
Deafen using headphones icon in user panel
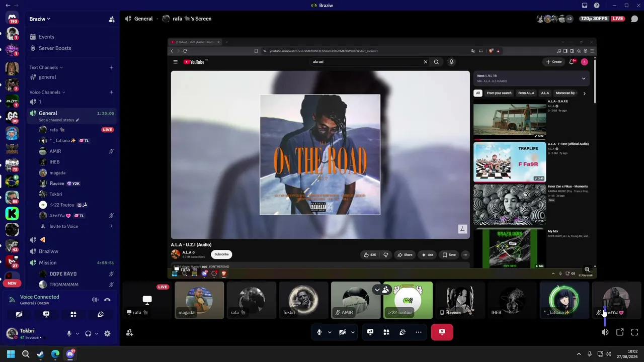pyautogui.click(x=88, y=333)
